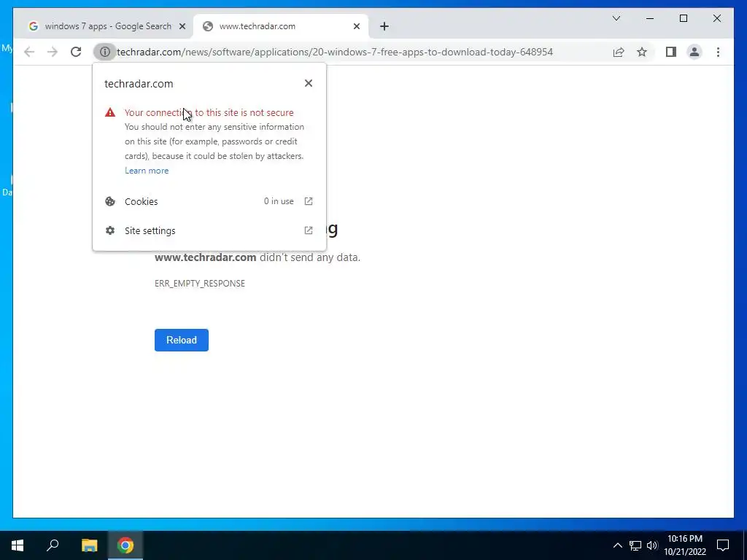Screen dimensions: 747x560
Task: Click the '0 in use' cookies count
Action: click(x=279, y=201)
